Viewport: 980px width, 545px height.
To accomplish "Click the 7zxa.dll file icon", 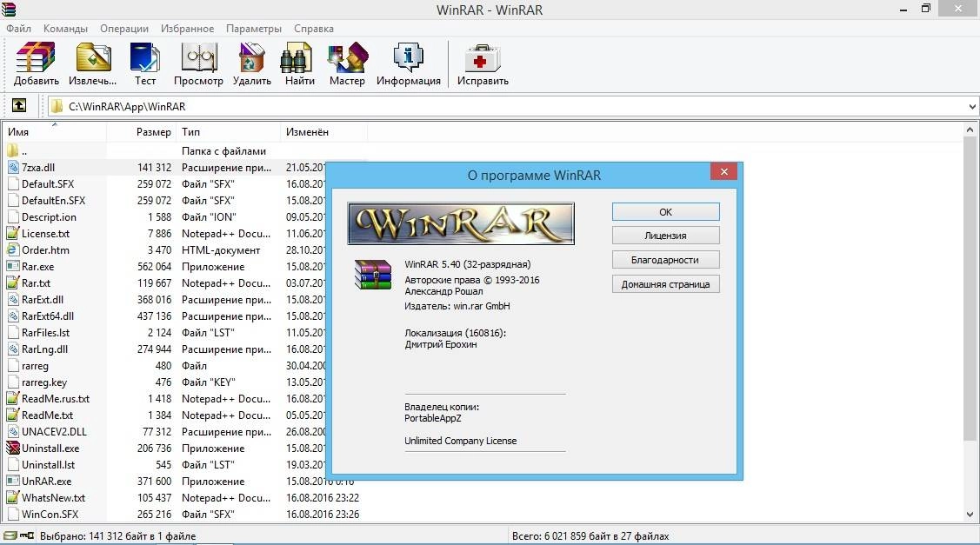I will pyautogui.click(x=12, y=168).
